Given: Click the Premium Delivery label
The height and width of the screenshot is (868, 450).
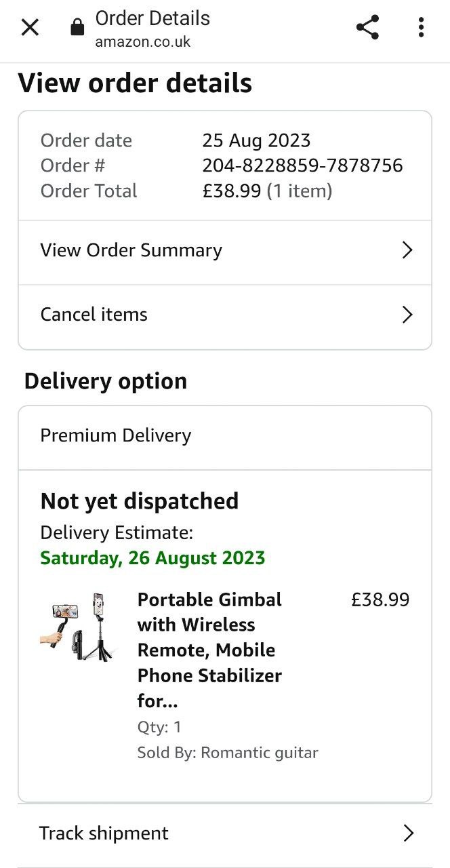Looking at the screenshot, I should pos(116,435).
